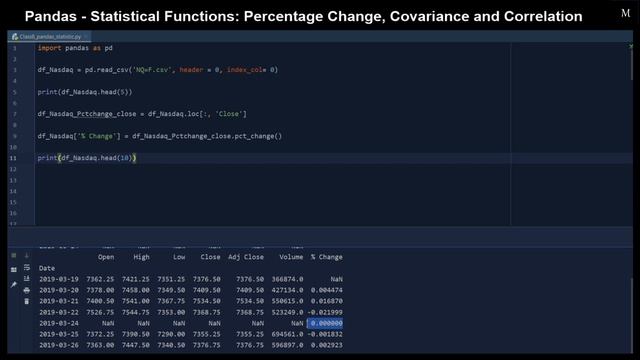Pin the Run tab with pin icon
This screenshot has height=360, width=640.
click(13, 284)
